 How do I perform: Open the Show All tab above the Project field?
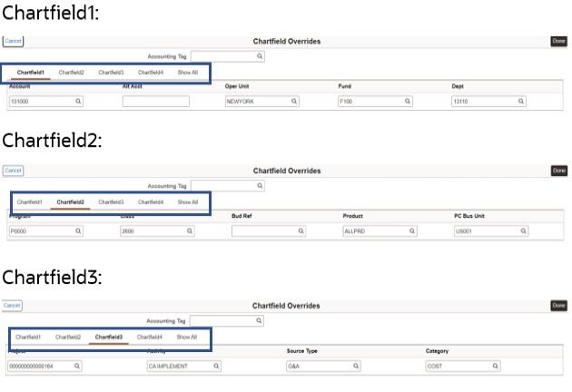click(186, 338)
